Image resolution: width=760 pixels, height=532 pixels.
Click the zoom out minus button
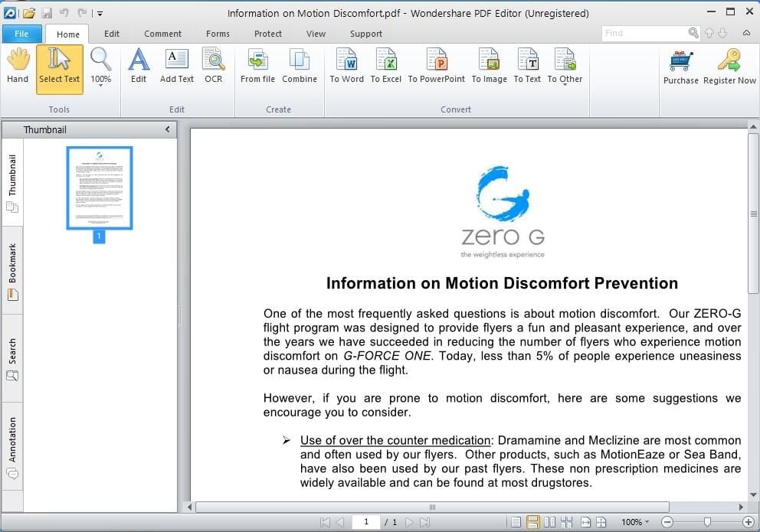[667, 522]
